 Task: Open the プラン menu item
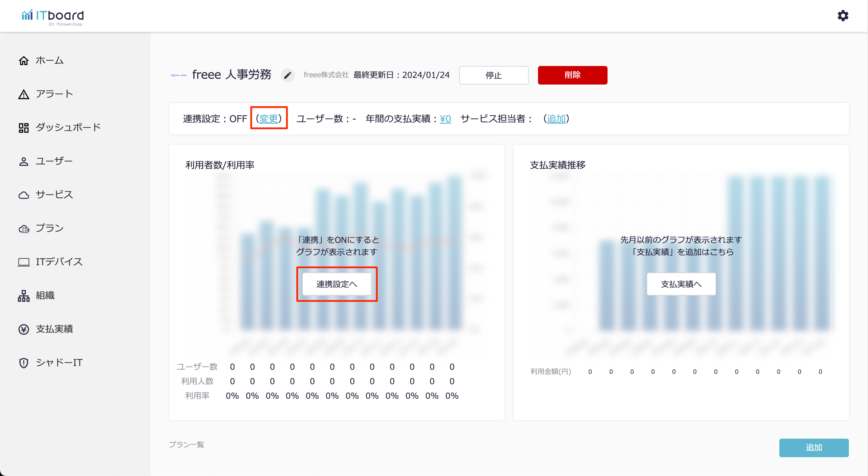[x=50, y=228]
